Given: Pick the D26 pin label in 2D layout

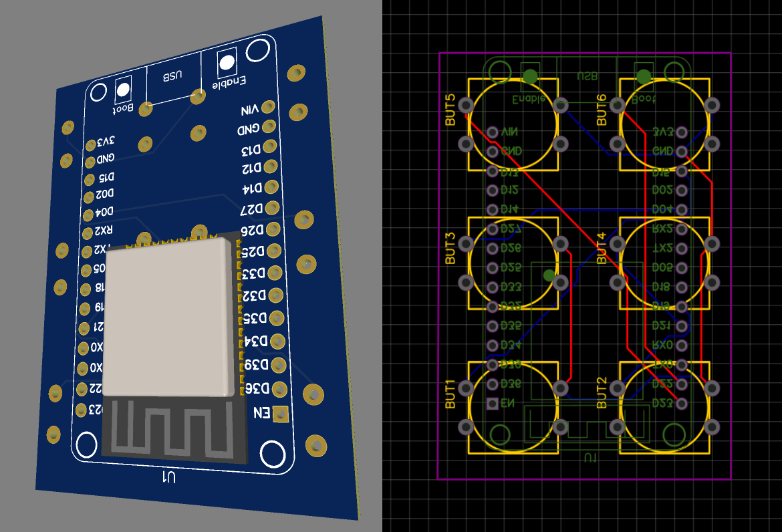Looking at the screenshot, I should click(511, 249).
